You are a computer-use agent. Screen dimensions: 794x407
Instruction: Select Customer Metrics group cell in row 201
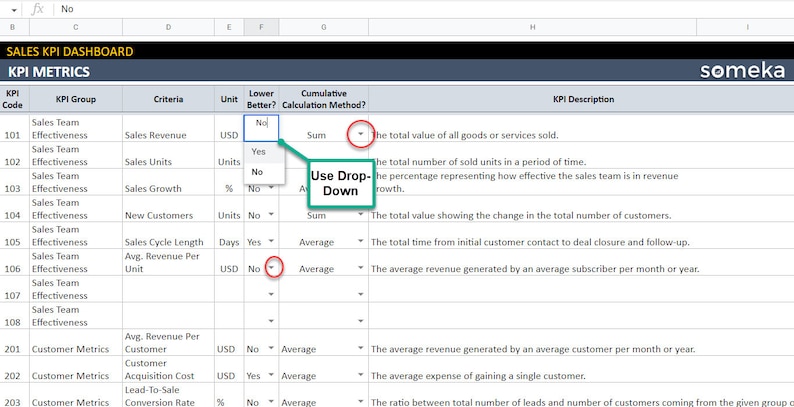[x=75, y=343]
